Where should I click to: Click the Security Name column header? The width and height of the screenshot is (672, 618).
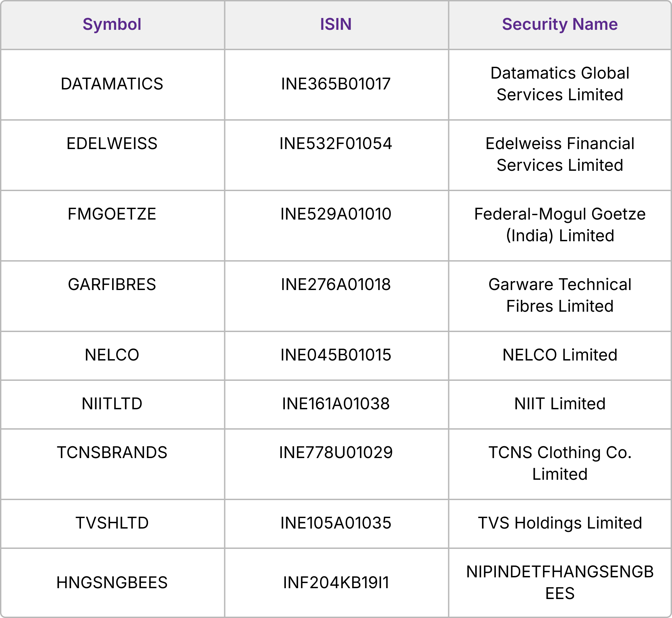560,24
